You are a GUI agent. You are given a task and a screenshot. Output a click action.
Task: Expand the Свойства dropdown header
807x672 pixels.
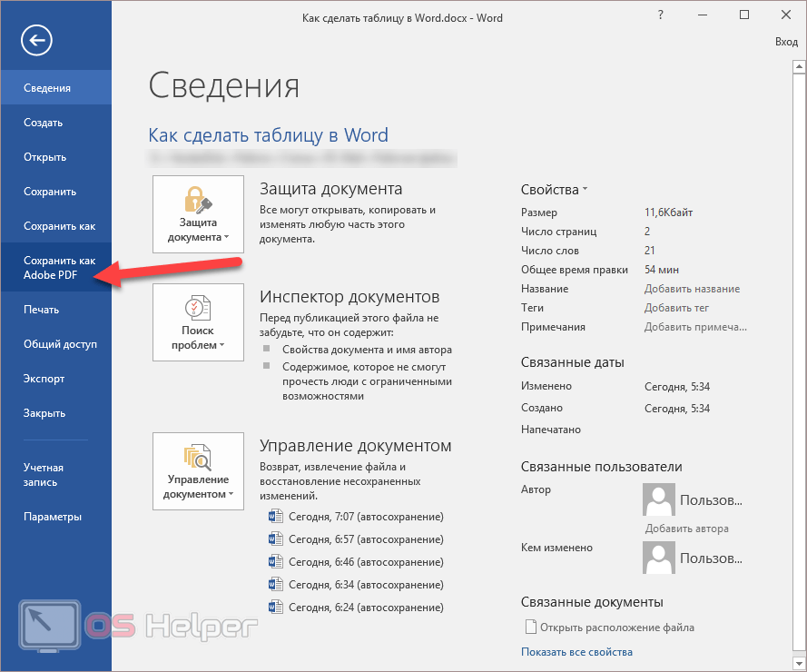[554, 190]
